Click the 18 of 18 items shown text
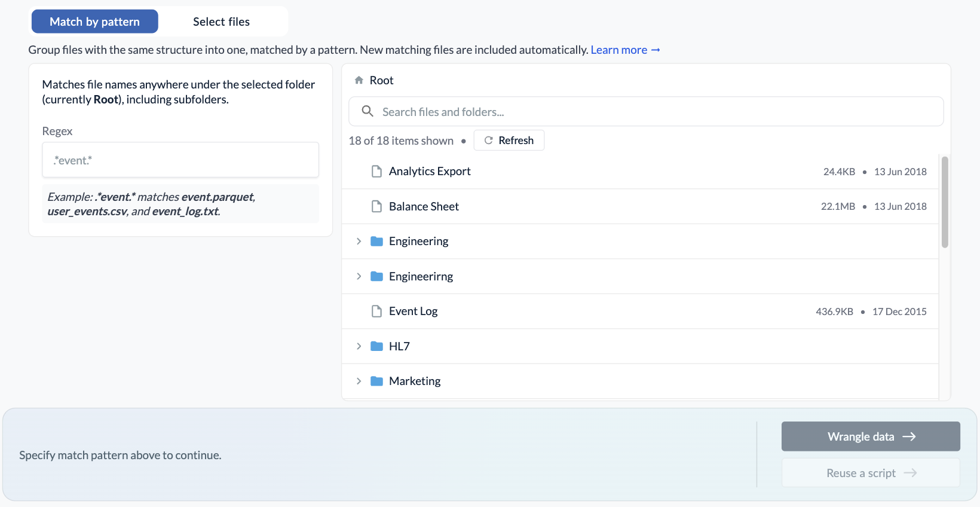 click(x=401, y=141)
